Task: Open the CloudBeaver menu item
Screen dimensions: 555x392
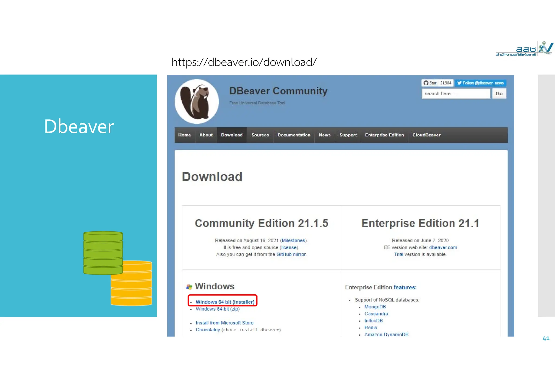Action: coord(426,135)
